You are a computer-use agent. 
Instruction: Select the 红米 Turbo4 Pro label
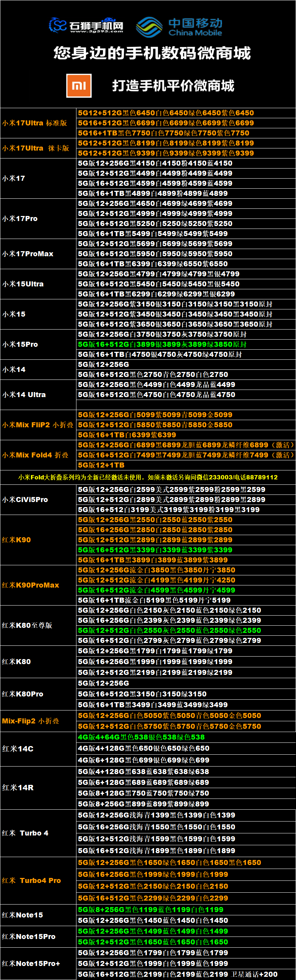click(31, 880)
